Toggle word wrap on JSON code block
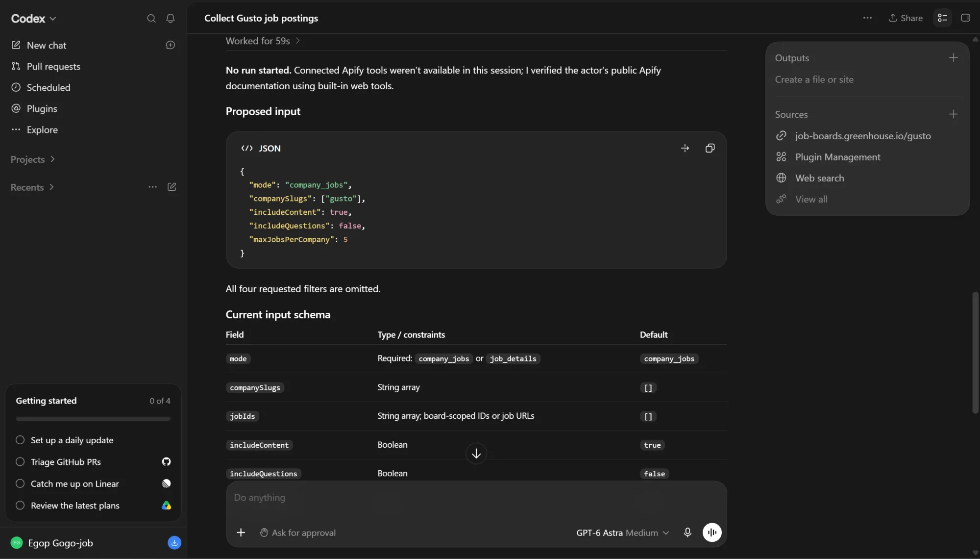This screenshot has width=980, height=559. click(685, 148)
